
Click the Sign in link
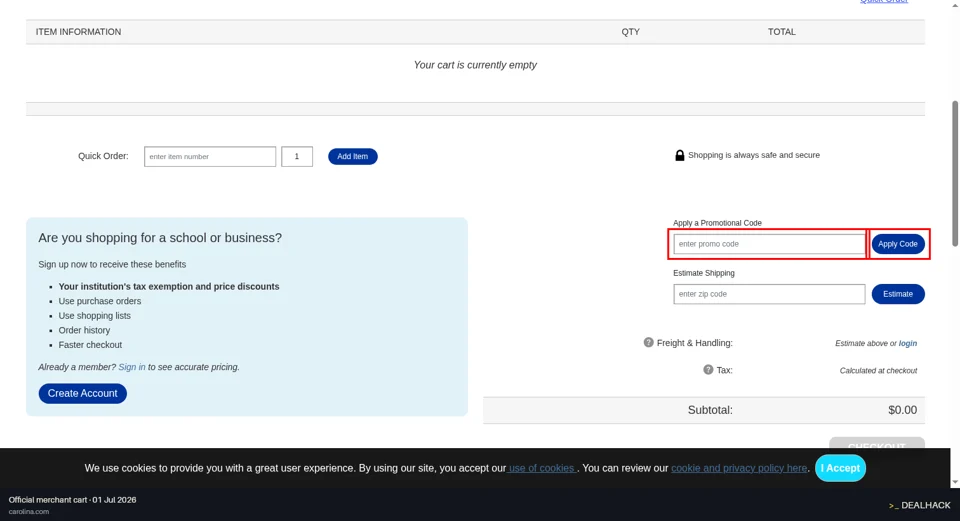point(132,367)
